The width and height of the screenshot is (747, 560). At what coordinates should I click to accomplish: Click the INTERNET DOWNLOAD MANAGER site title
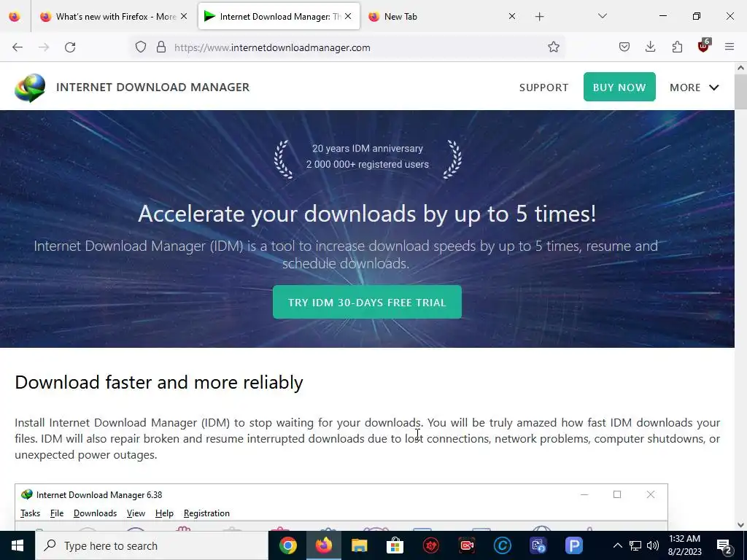pos(153,87)
